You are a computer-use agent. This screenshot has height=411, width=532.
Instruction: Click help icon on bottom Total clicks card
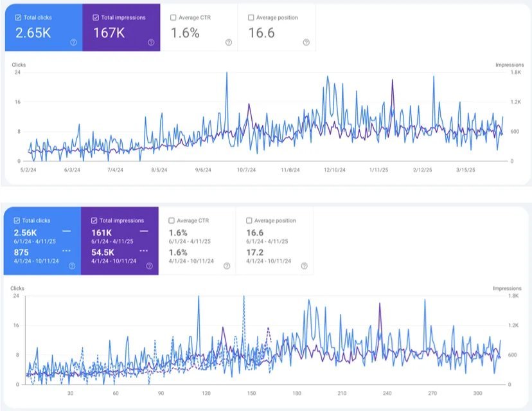(x=72, y=266)
